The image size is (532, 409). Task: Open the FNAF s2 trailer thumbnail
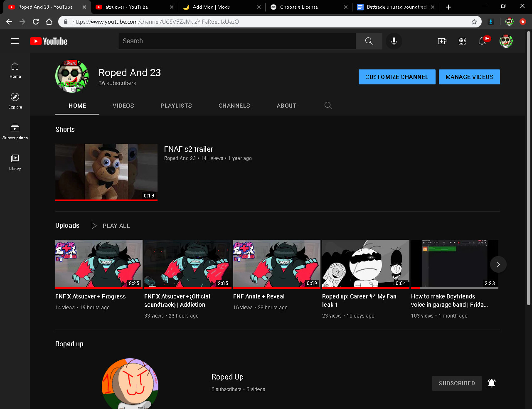pyautogui.click(x=106, y=172)
